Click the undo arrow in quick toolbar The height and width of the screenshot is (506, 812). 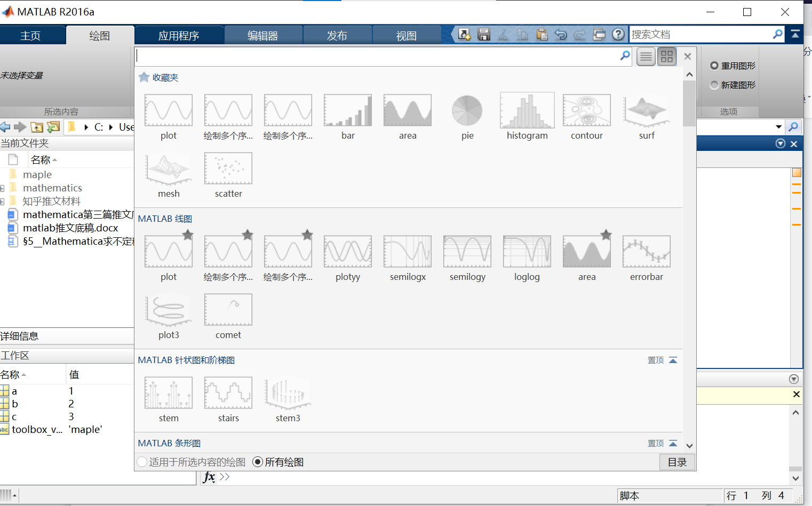[561, 35]
